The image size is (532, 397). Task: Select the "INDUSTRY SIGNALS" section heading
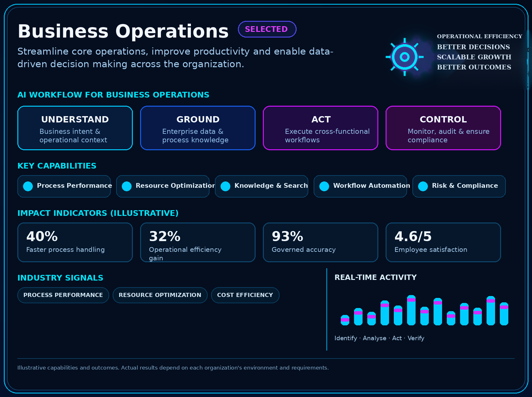pyautogui.click(x=60, y=278)
